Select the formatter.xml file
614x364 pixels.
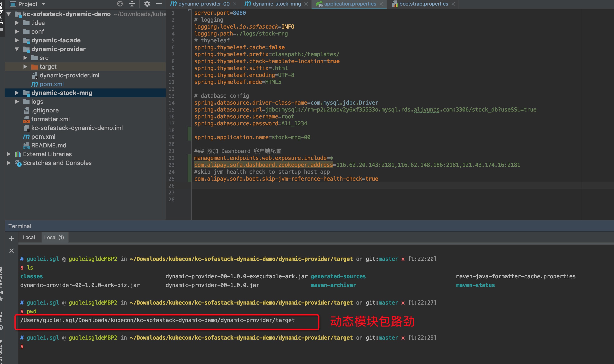(x=50, y=119)
